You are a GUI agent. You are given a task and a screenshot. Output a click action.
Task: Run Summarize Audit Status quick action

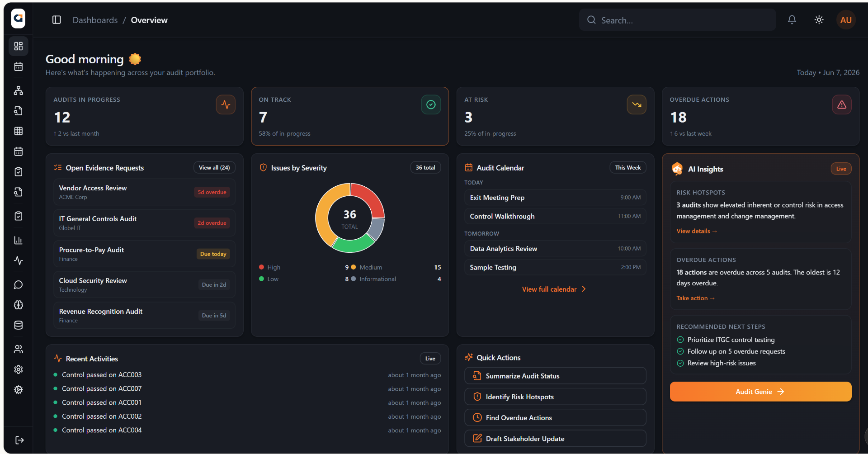555,376
